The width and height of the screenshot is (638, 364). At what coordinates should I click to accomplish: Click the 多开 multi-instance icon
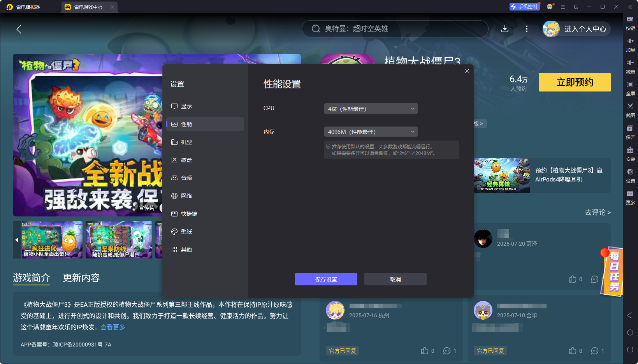tap(631, 132)
